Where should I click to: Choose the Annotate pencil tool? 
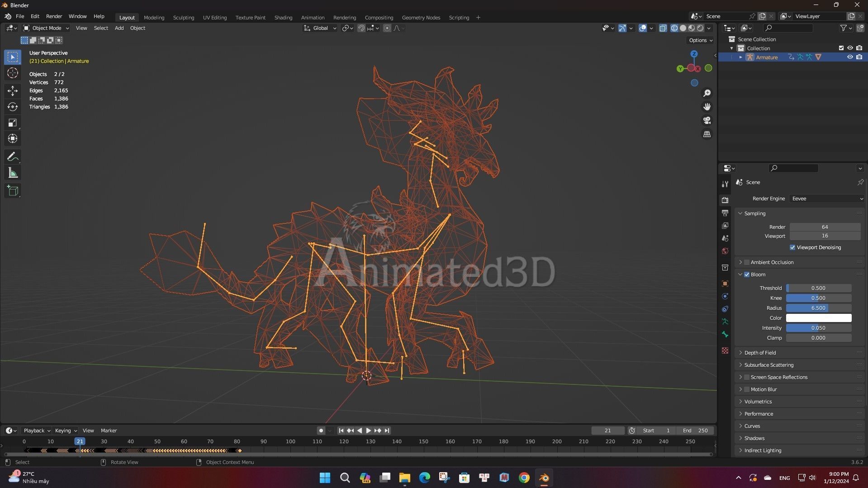tap(13, 157)
